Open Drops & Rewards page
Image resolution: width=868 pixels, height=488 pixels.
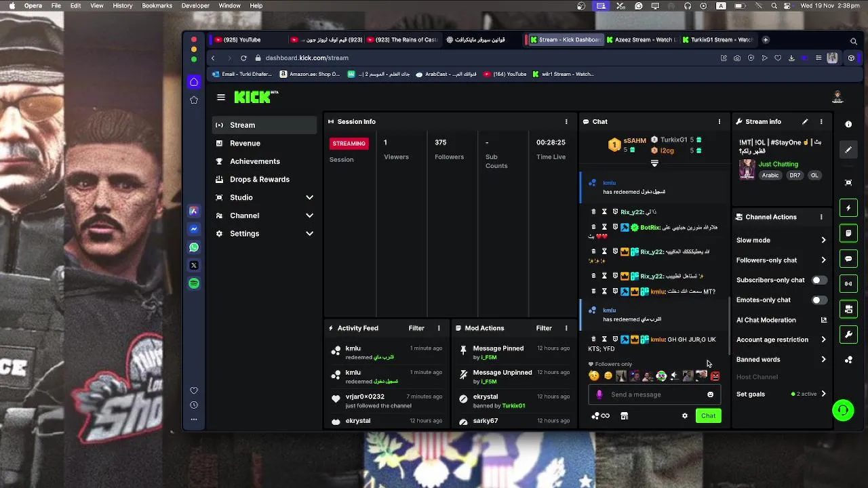264,179
